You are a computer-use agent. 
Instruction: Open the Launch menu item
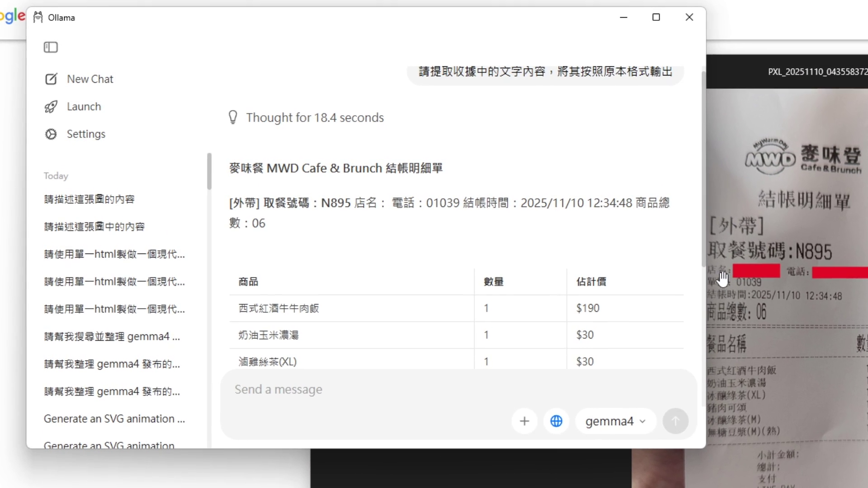[84, 107]
